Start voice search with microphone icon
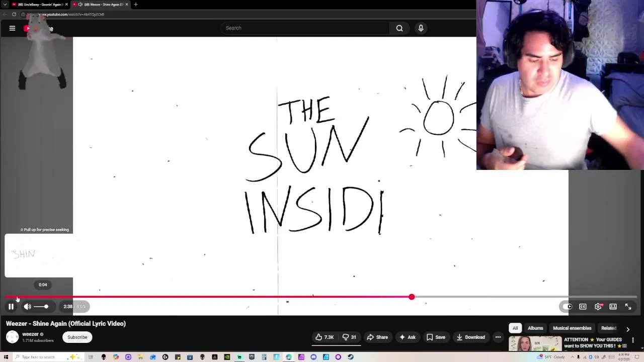This screenshot has height=362, width=644. pyautogui.click(x=421, y=28)
